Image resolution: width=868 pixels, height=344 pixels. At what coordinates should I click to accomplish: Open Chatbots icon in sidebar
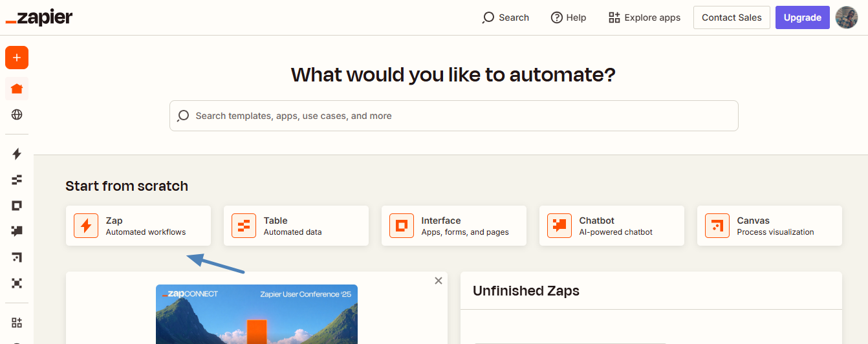pyautogui.click(x=17, y=231)
